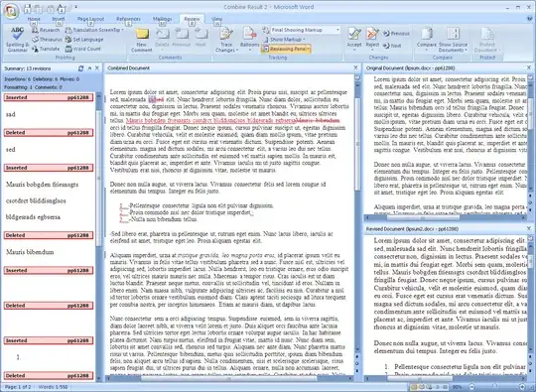Image resolution: width=536 pixels, height=392 pixels.
Task: Switch to Draft view in status bar
Action: point(445,387)
